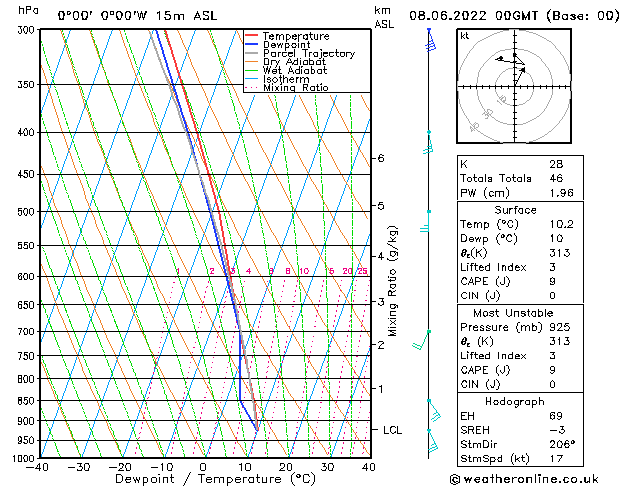The width and height of the screenshot is (629, 486).
Task: Click the SREH value -3
Action: click(x=557, y=430)
